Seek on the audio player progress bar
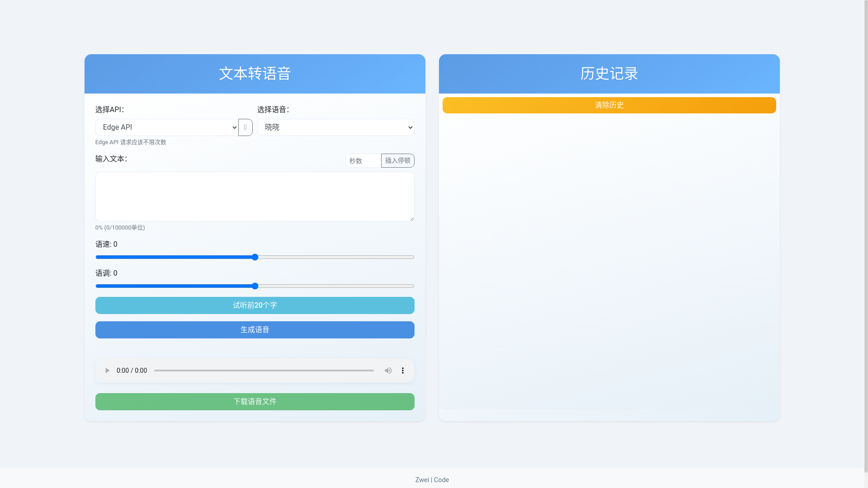Image resolution: width=868 pixels, height=488 pixels. [264, 371]
